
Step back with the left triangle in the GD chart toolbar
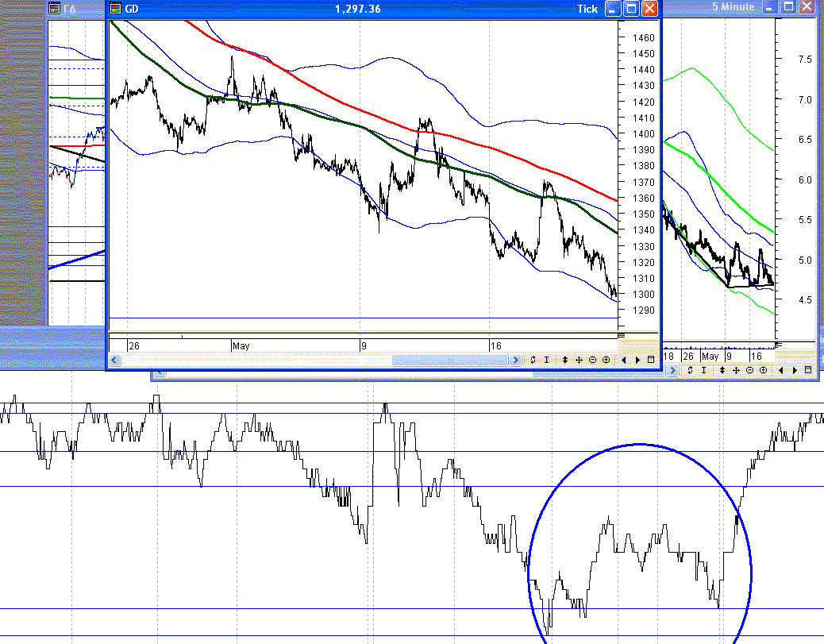pyautogui.click(x=624, y=360)
